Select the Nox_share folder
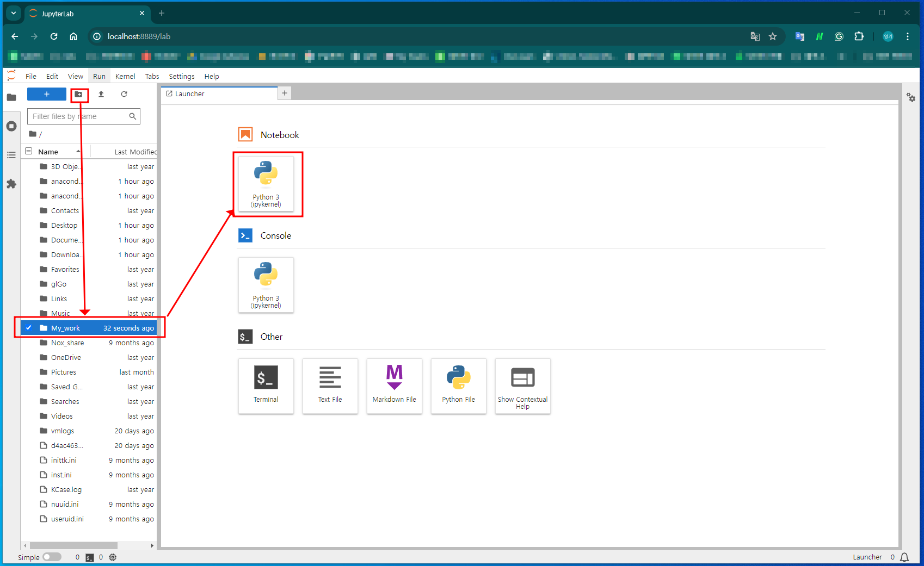 click(x=89, y=343)
